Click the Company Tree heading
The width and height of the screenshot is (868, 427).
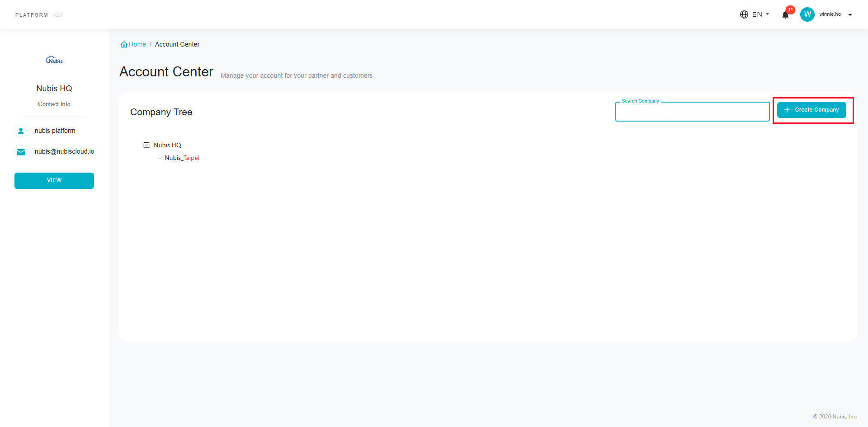161,112
